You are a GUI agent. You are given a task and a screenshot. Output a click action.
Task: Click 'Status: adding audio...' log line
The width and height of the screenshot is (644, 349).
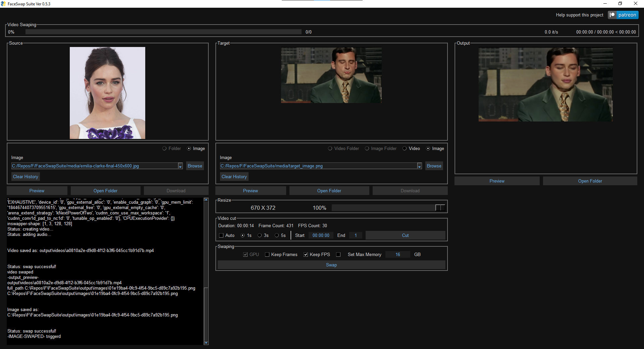29,234
